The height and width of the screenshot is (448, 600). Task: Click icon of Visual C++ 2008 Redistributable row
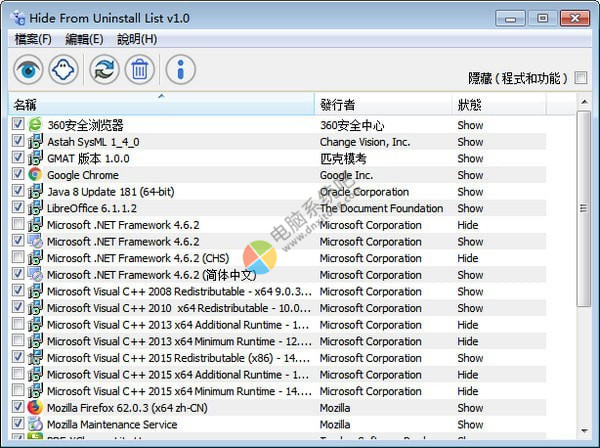tap(35, 291)
